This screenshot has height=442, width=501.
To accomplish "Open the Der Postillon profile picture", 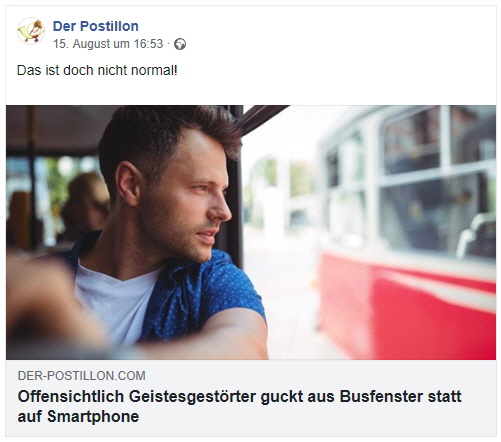I will pyautogui.click(x=31, y=31).
